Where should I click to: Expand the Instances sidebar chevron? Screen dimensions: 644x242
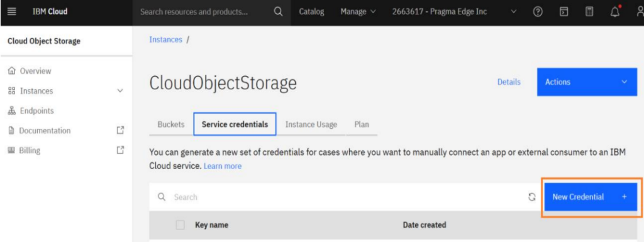coord(120,91)
